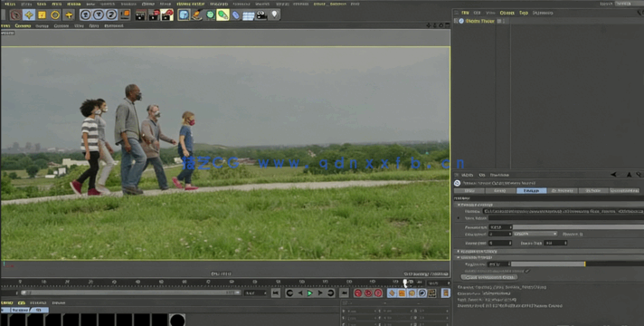Jump to the start of the animation
This screenshot has height=326, width=644.
[x=276, y=293]
